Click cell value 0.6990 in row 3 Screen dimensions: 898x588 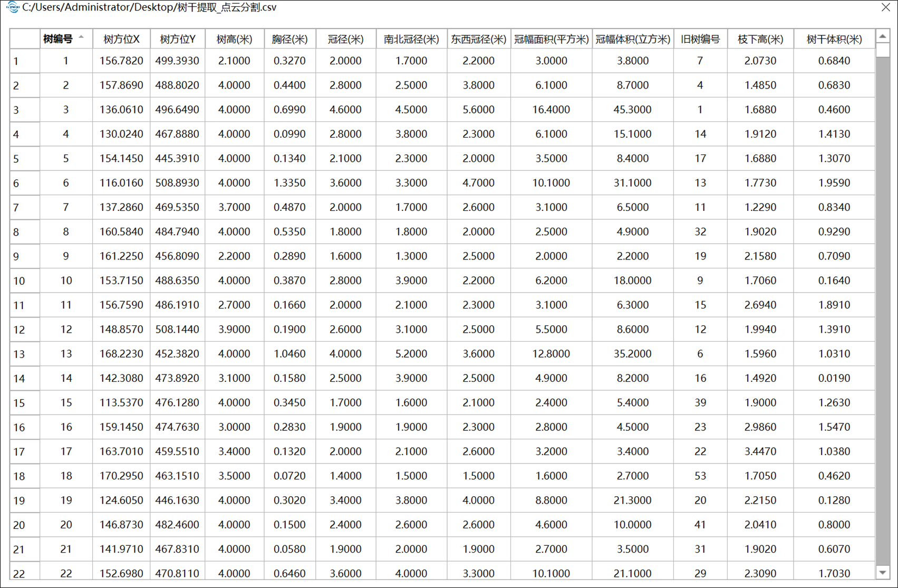click(289, 110)
